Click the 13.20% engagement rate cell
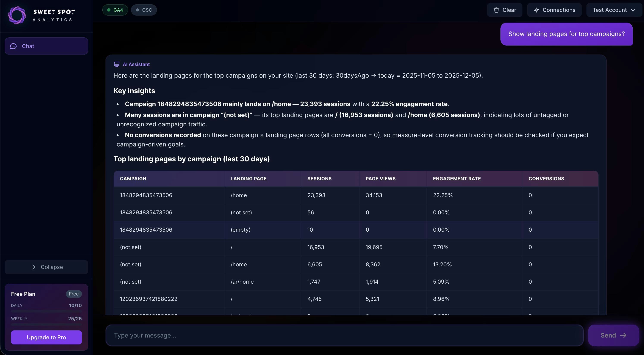644x355 pixels. click(x=474, y=264)
